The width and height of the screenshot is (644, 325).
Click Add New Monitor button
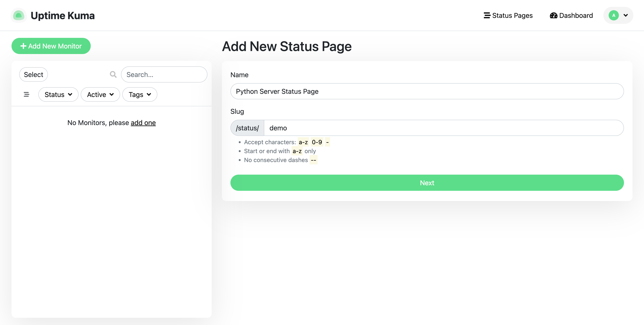tap(51, 46)
